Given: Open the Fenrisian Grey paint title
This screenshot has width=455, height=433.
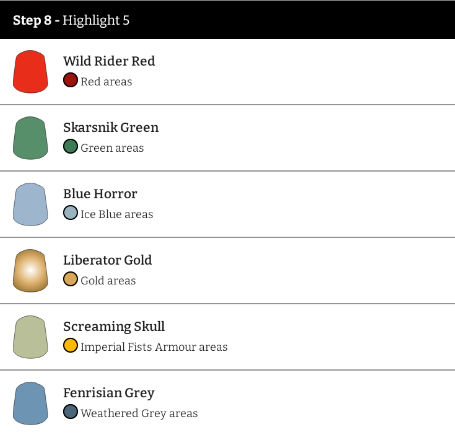Looking at the screenshot, I should [109, 394].
